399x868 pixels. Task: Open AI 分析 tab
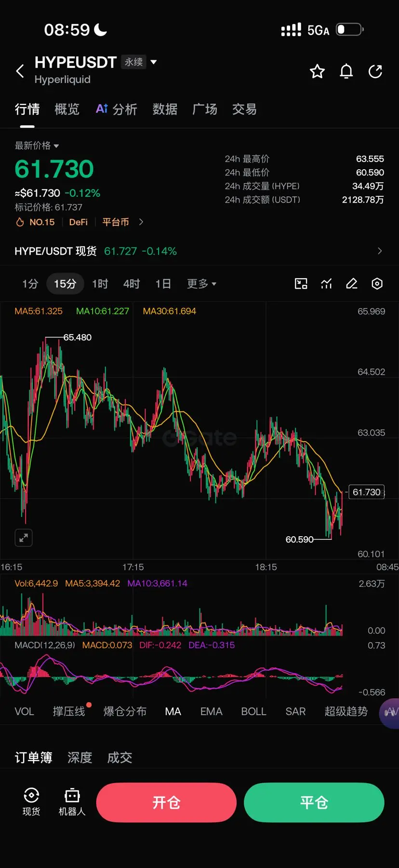point(116,109)
